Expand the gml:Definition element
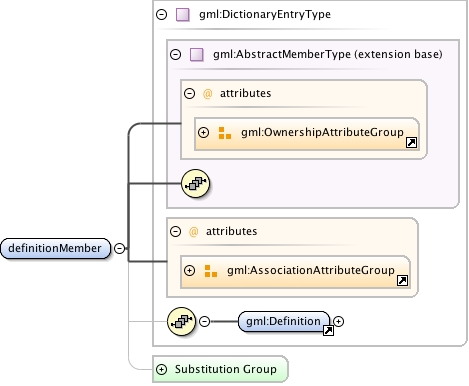 click(338, 321)
